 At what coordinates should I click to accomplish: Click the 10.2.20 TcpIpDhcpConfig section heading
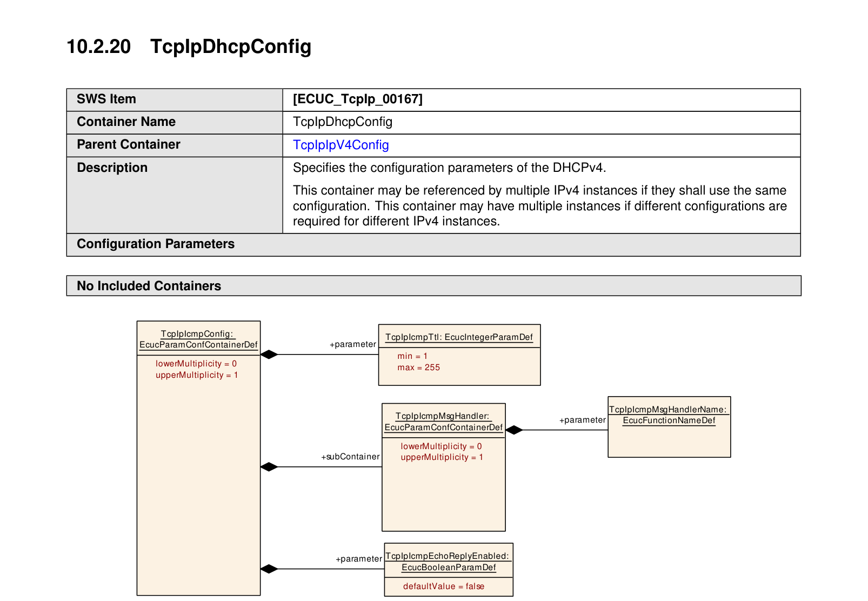point(189,46)
